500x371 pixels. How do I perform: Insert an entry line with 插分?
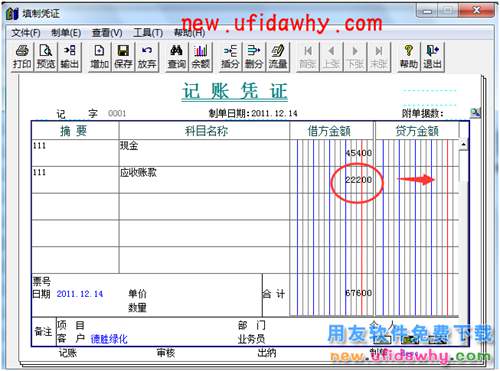coord(230,57)
